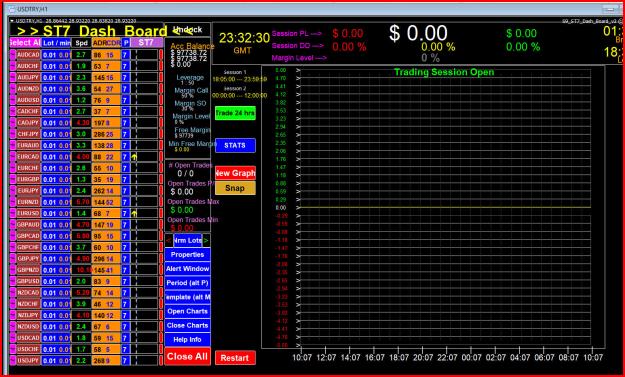Toggle the magenta selector for EURUSD
The width and height of the screenshot is (625, 377).
coord(12,214)
